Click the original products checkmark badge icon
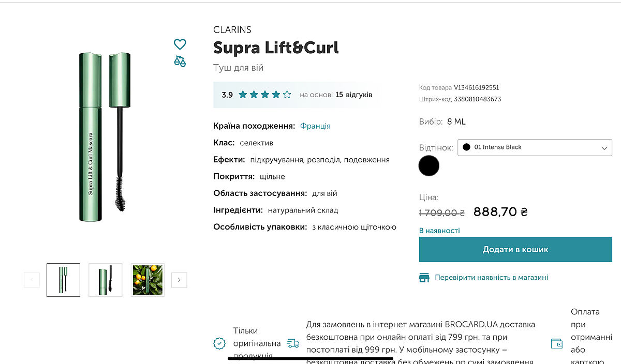 pyautogui.click(x=219, y=343)
